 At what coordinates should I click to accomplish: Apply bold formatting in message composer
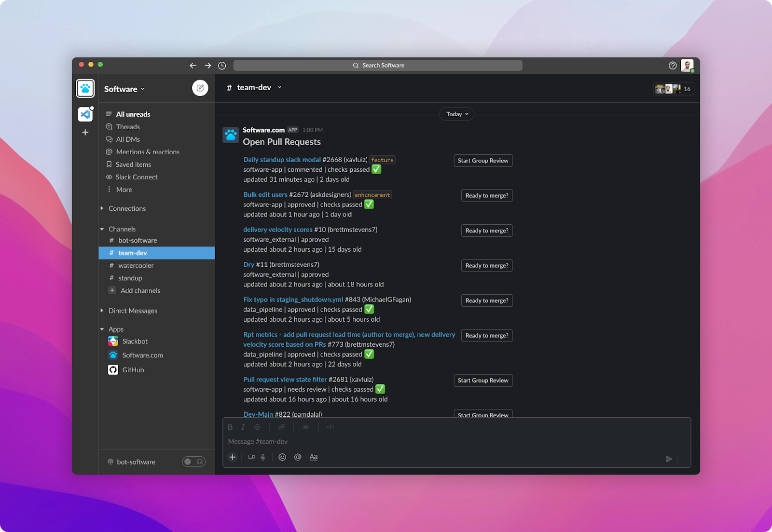point(230,427)
